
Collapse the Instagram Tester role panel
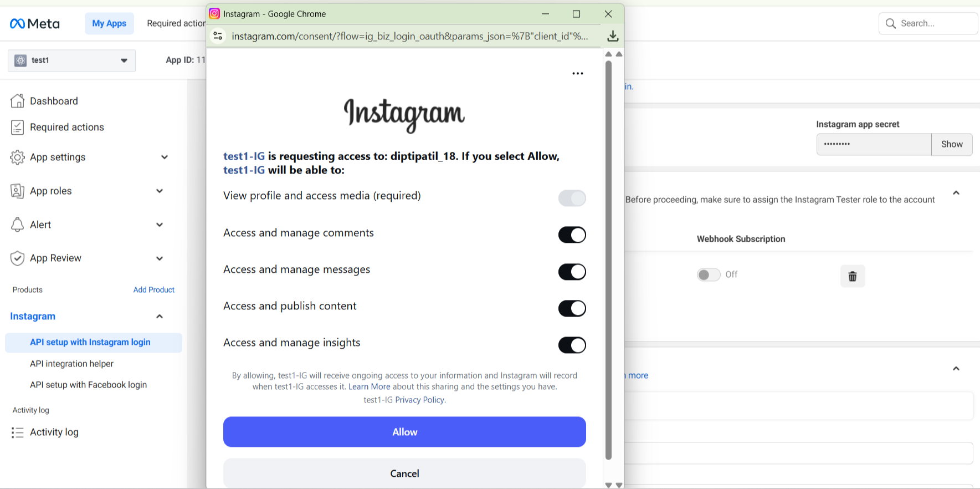tap(956, 193)
